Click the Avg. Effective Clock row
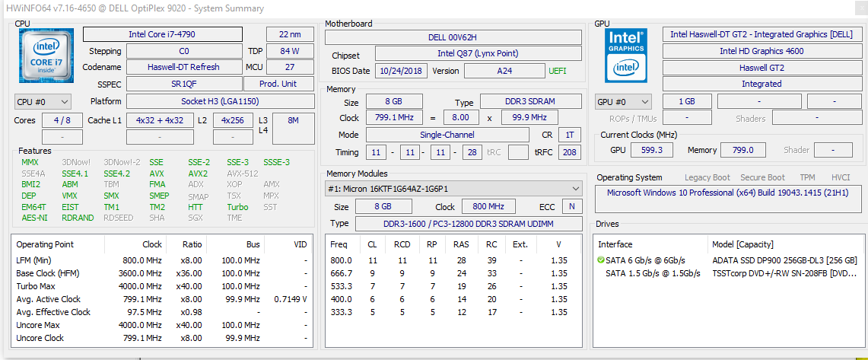 (x=162, y=312)
